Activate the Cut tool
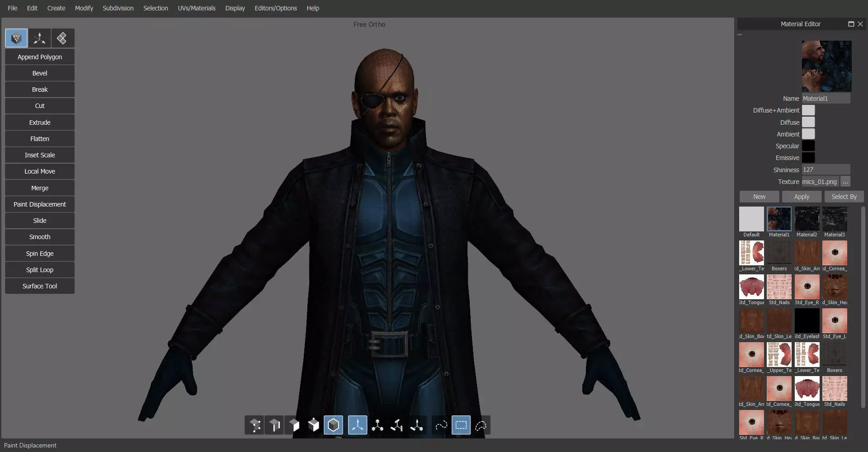Image resolution: width=868 pixels, height=452 pixels. 40,106
